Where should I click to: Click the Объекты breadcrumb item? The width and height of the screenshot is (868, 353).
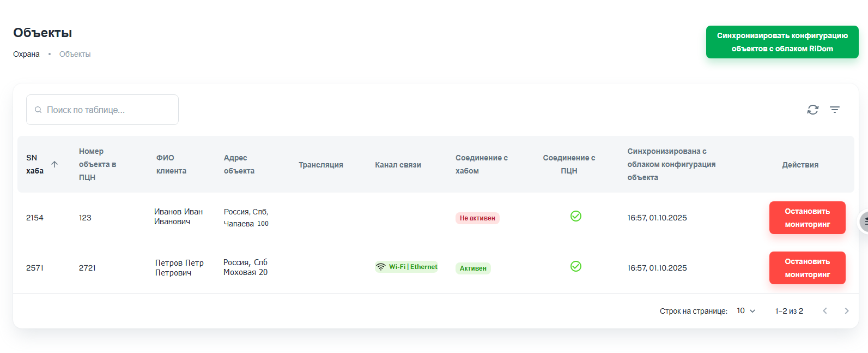point(75,54)
